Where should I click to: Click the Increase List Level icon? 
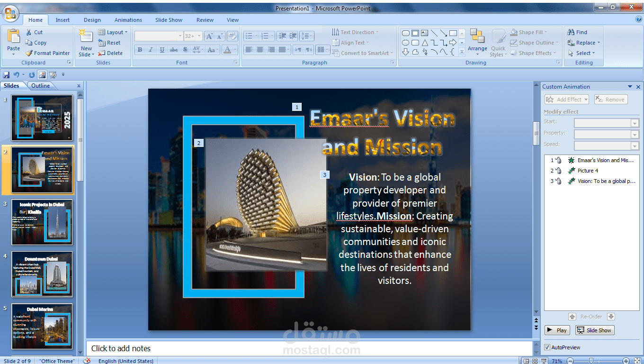tap(293, 36)
